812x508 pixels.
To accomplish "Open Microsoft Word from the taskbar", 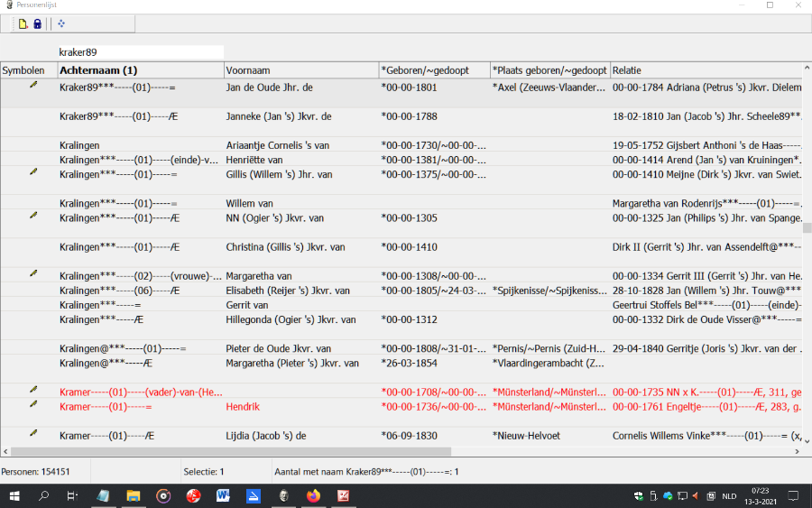I will coord(223,495).
